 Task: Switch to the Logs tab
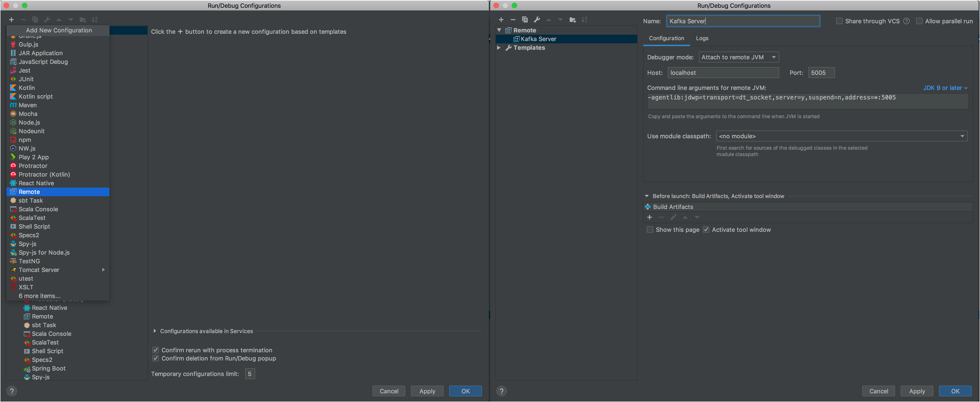click(702, 38)
